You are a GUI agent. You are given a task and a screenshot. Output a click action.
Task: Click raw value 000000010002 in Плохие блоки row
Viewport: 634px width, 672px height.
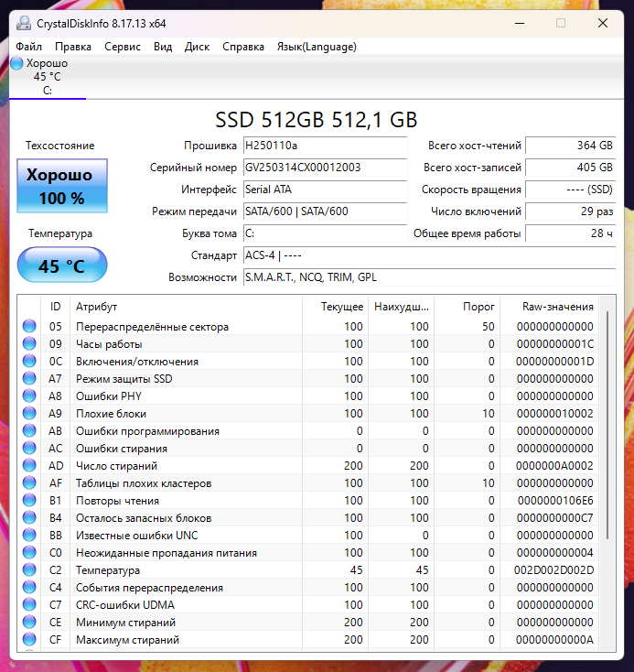[554, 414]
